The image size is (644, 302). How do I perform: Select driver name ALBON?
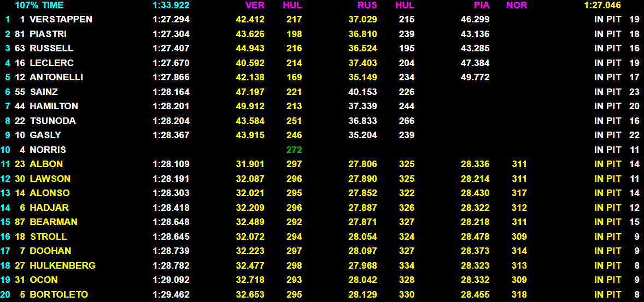(x=46, y=164)
